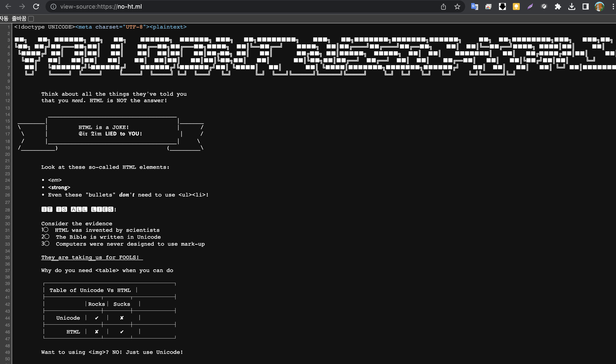Open the purple feather extension
Viewport: 616px width, 364px height.
click(530, 7)
